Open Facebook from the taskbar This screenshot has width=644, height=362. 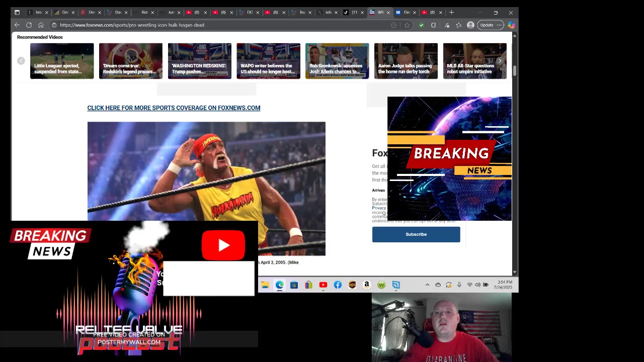[x=338, y=285]
